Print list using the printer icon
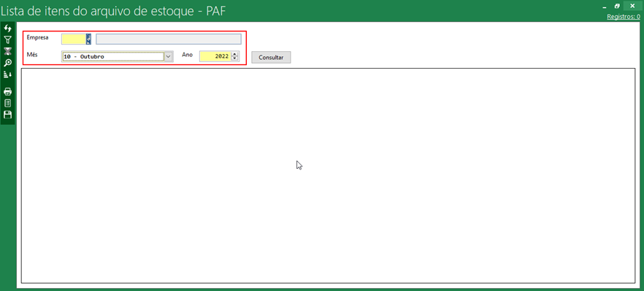 tap(7, 91)
